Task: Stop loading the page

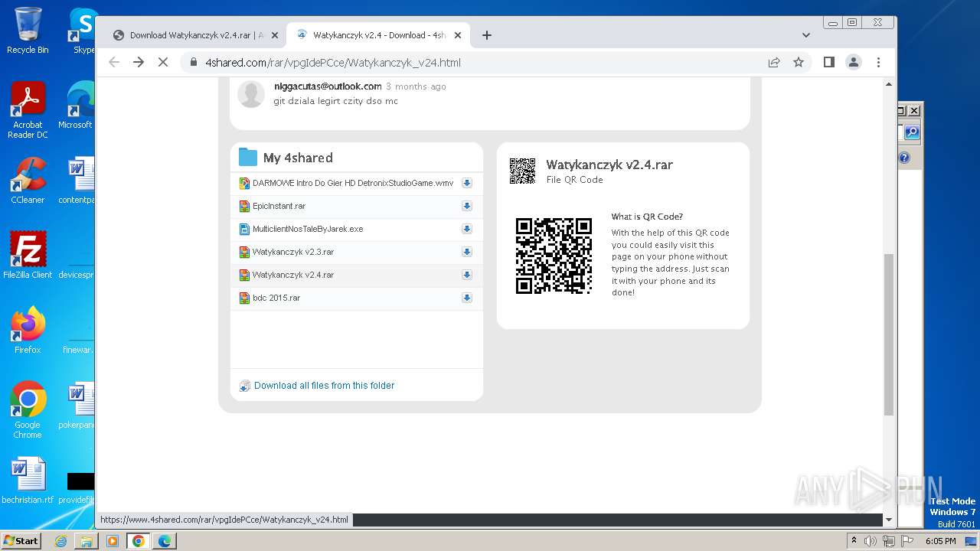Action: click(x=163, y=62)
